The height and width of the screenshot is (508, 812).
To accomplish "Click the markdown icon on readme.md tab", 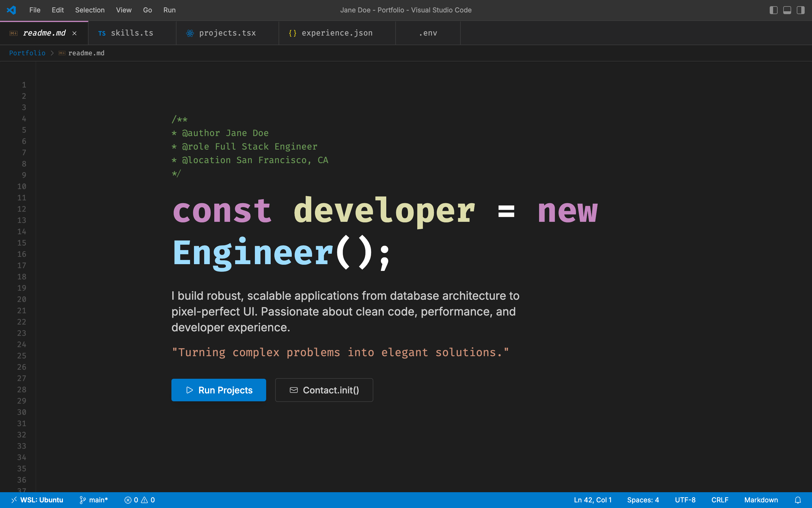I will [14, 33].
